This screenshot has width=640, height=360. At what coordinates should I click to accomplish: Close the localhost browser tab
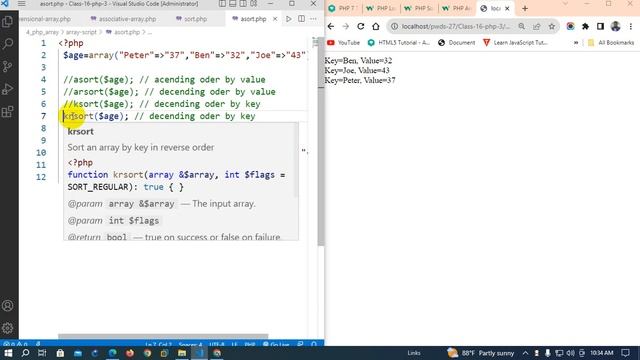(507, 8)
